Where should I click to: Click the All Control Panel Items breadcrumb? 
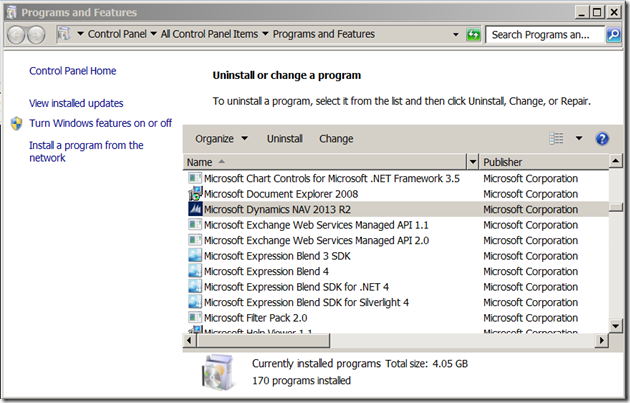209,34
